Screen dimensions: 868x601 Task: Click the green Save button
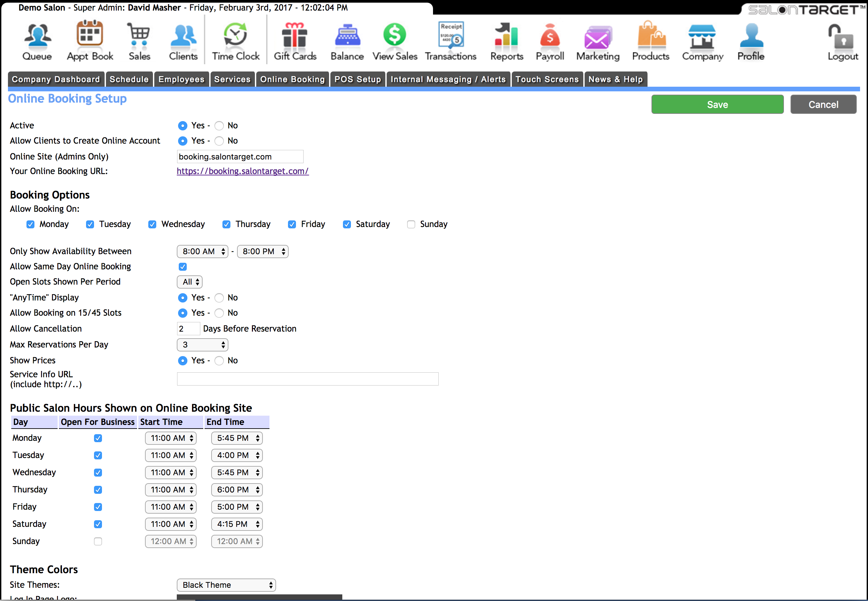pyautogui.click(x=717, y=104)
